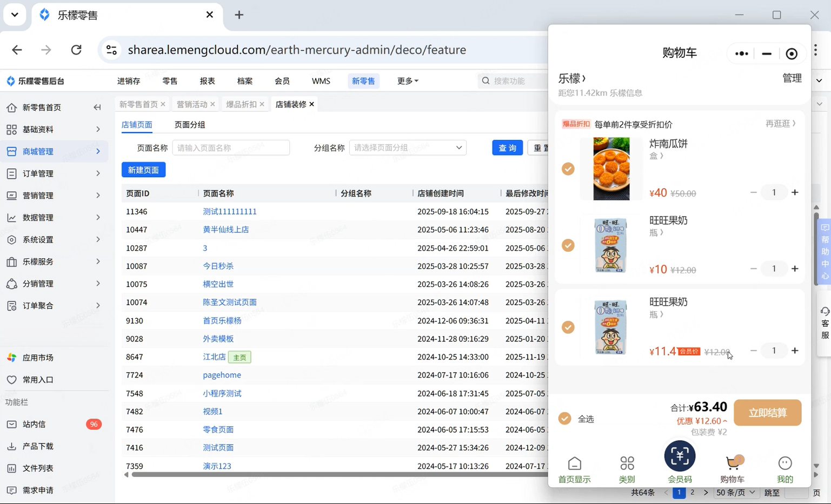Click the 基础资料 grid icon
Image resolution: width=831 pixels, height=504 pixels.
coord(11,130)
